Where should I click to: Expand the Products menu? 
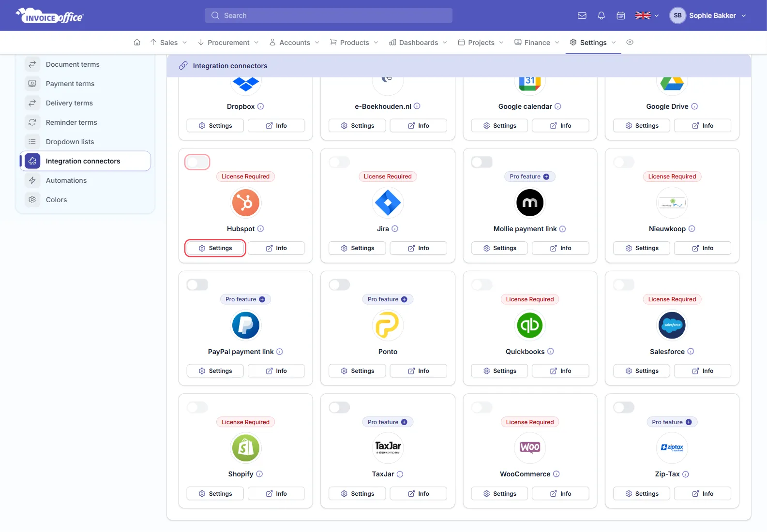(354, 43)
